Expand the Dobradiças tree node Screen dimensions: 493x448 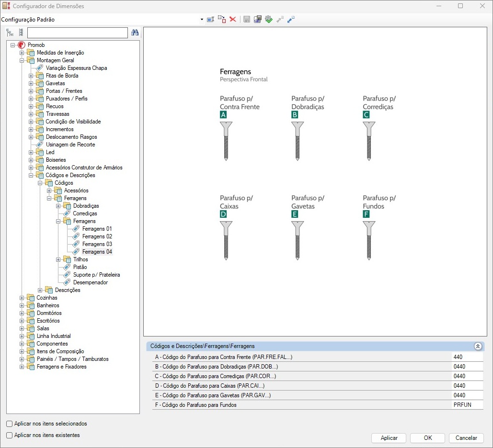point(58,206)
